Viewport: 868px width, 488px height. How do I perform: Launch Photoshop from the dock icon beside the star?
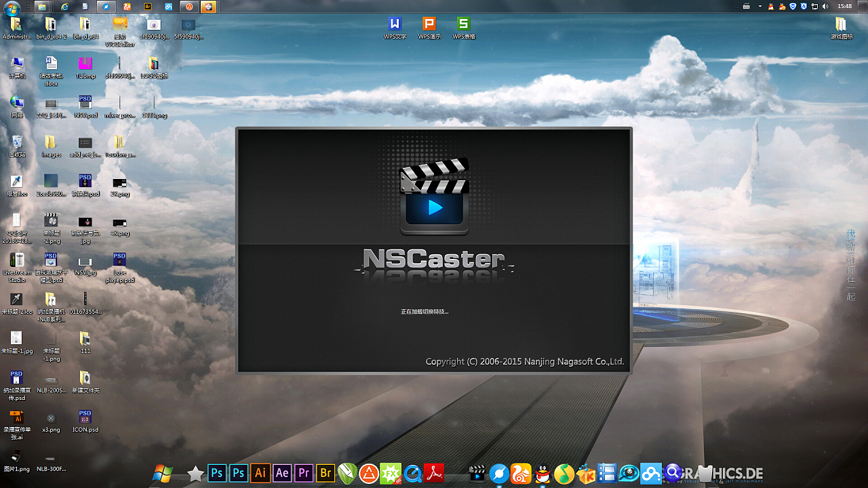click(x=217, y=473)
